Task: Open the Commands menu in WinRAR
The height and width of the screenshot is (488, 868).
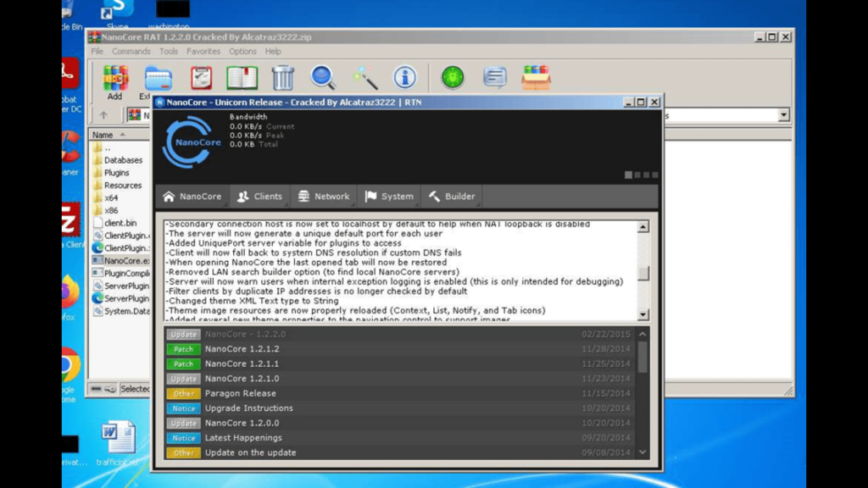Action: pos(131,51)
